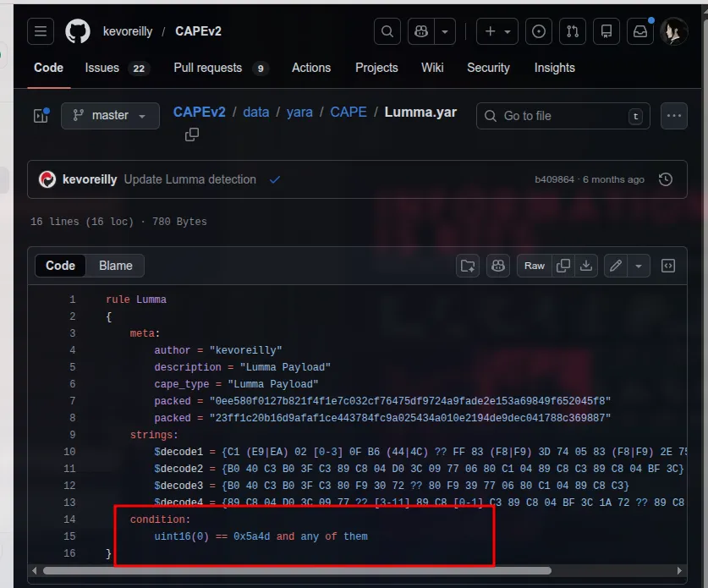Click the description = "Lumma Payload" line
This screenshot has height=588, width=708.
pos(243,367)
